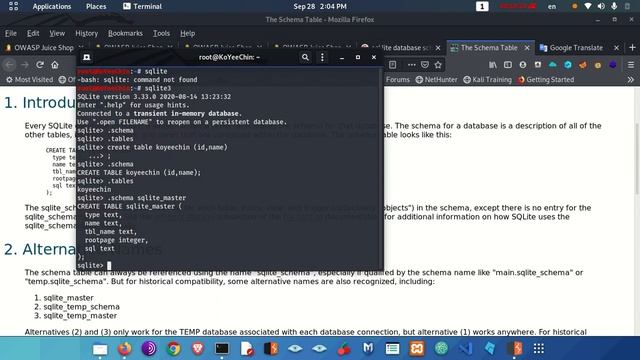The height and width of the screenshot is (360, 640).
Task: Close the Google Translate tab
Action: (x=616, y=48)
